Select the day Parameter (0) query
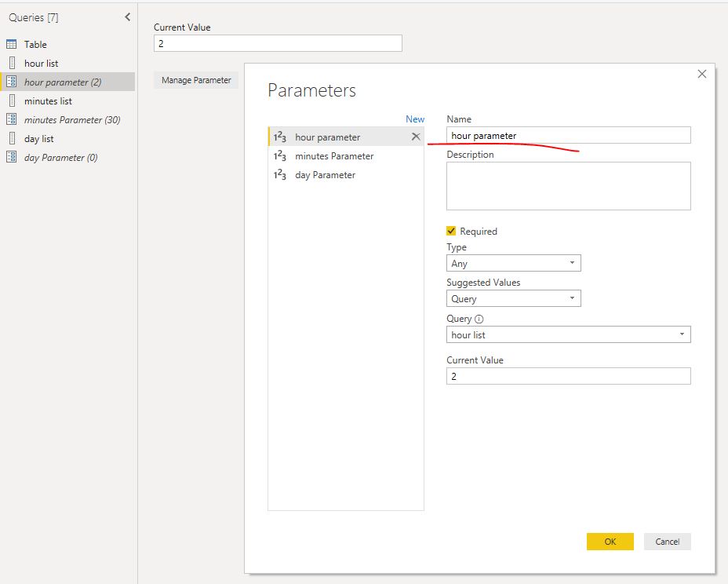The width and height of the screenshot is (728, 584). (x=67, y=158)
